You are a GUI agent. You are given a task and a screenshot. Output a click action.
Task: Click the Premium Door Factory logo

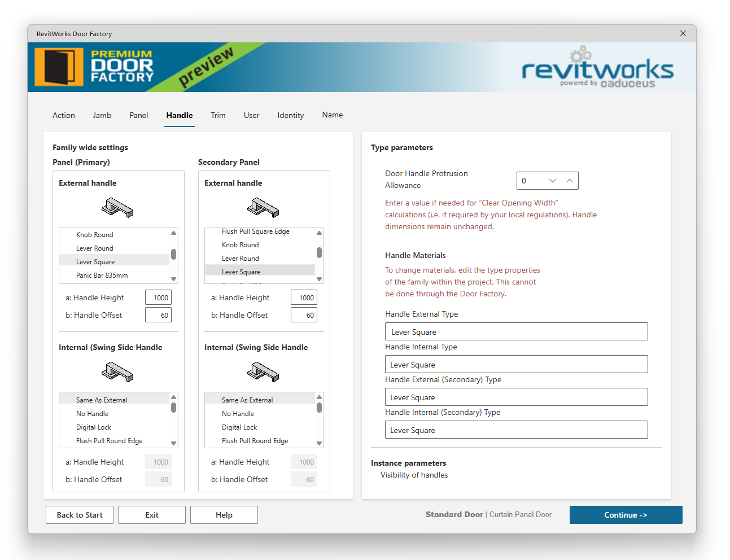click(94, 67)
